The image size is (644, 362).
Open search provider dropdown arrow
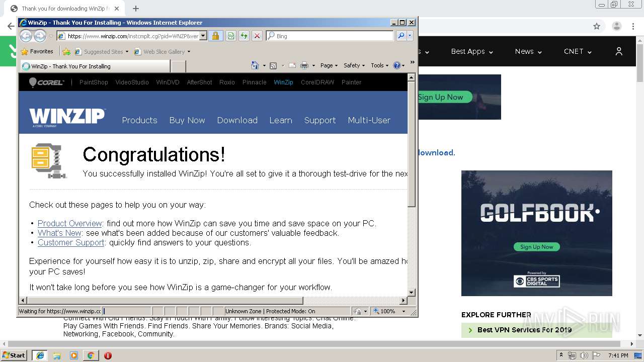[x=410, y=36]
